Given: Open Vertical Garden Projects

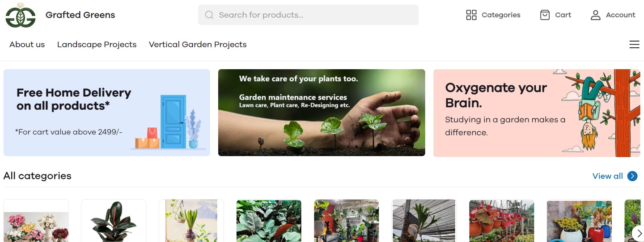Looking at the screenshot, I should (198, 44).
